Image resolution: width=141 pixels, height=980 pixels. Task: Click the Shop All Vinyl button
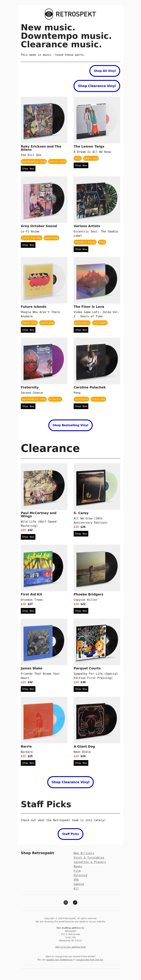105,71
